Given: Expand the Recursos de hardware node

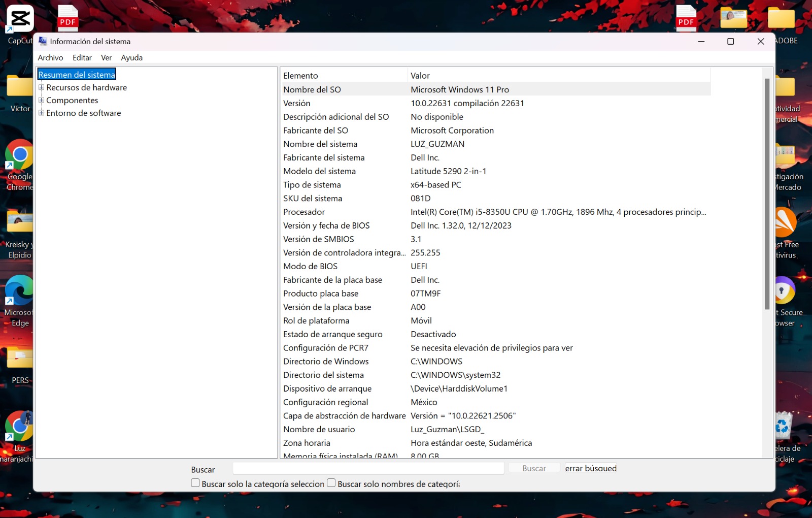Looking at the screenshot, I should click(41, 87).
